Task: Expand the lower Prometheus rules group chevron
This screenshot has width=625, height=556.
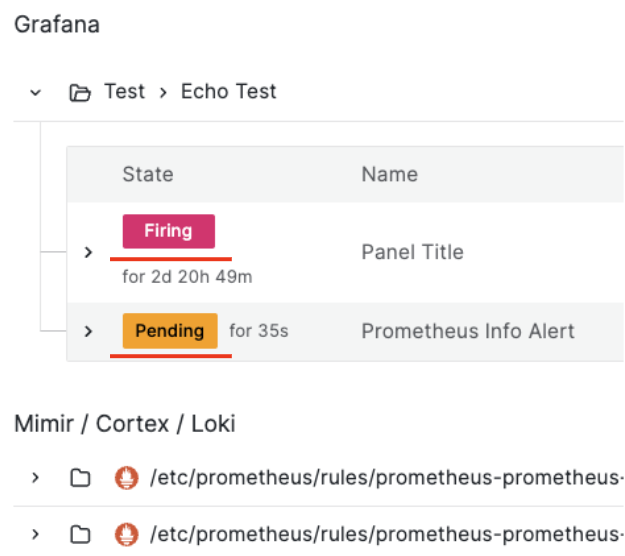Action: coord(36,533)
